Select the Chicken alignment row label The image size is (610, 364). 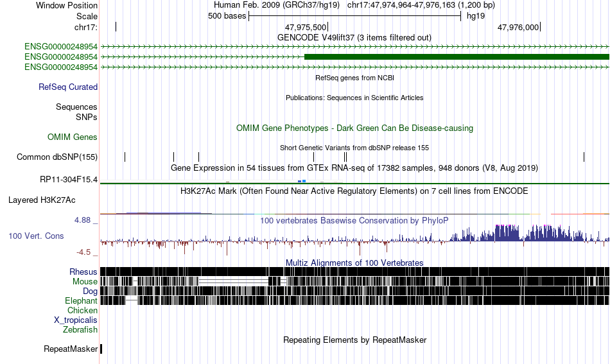[x=82, y=310]
